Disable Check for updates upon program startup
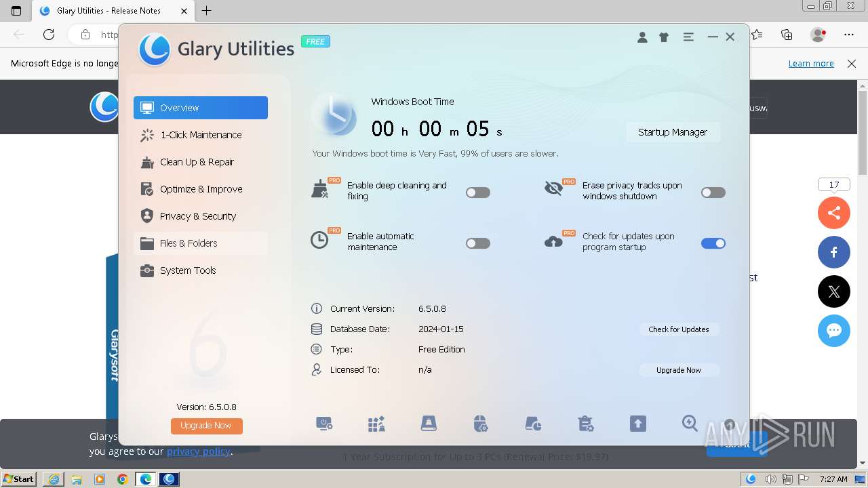This screenshot has width=868, height=488. click(713, 243)
